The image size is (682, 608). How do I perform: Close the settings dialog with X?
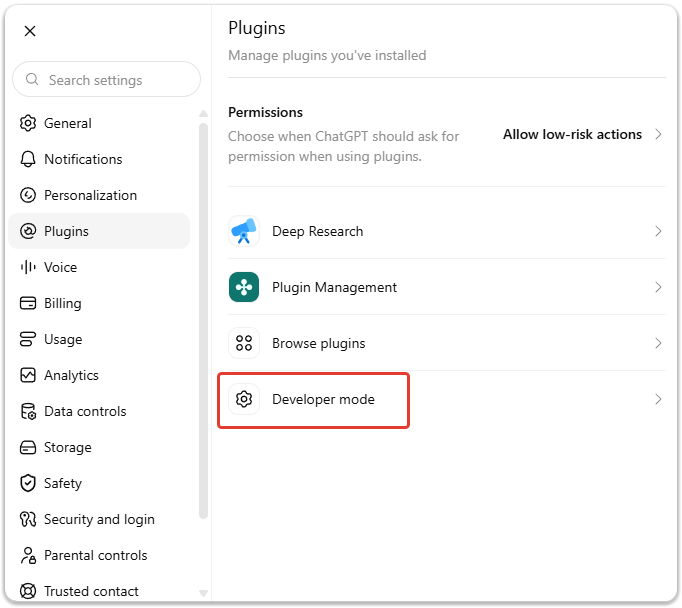coord(30,31)
